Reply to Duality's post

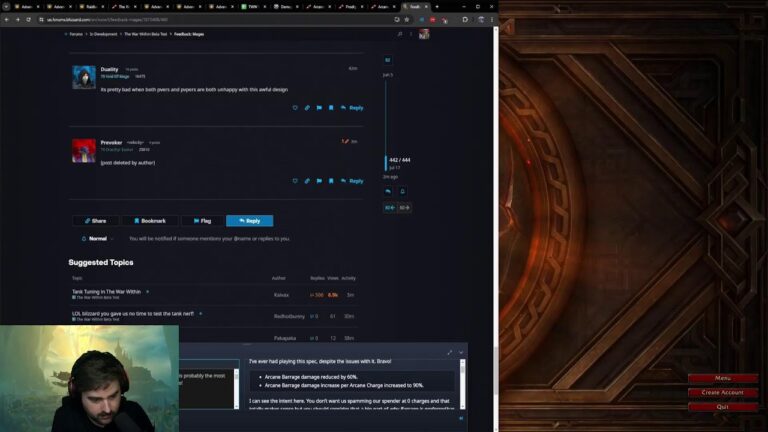[352, 108]
